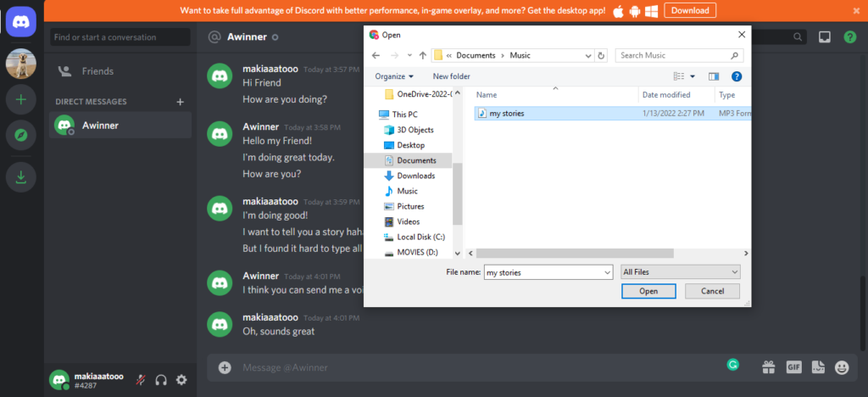The width and height of the screenshot is (868, 397).
Task: Open the emoji picker
Action: 842,367
